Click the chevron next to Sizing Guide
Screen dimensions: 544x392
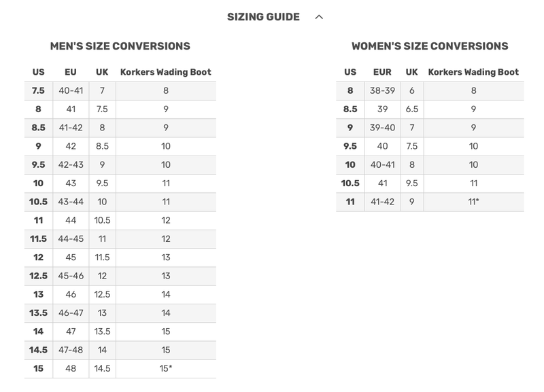(318, 16)
